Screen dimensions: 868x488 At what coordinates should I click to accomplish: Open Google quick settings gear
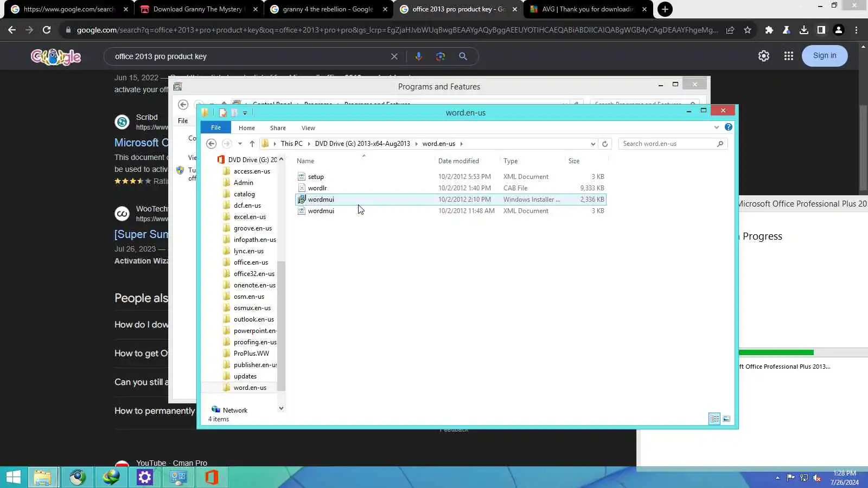(x=764, y=56)
